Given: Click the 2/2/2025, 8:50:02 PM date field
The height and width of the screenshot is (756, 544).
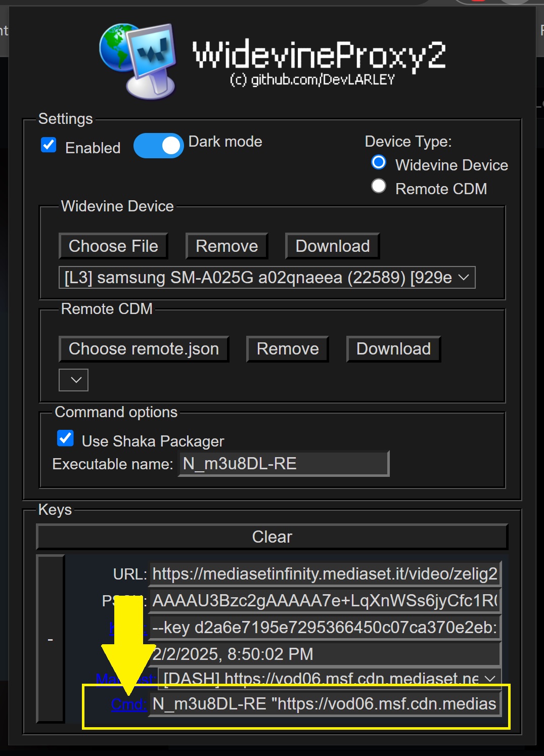Looking at the screenshot, I should click(326, 654).
